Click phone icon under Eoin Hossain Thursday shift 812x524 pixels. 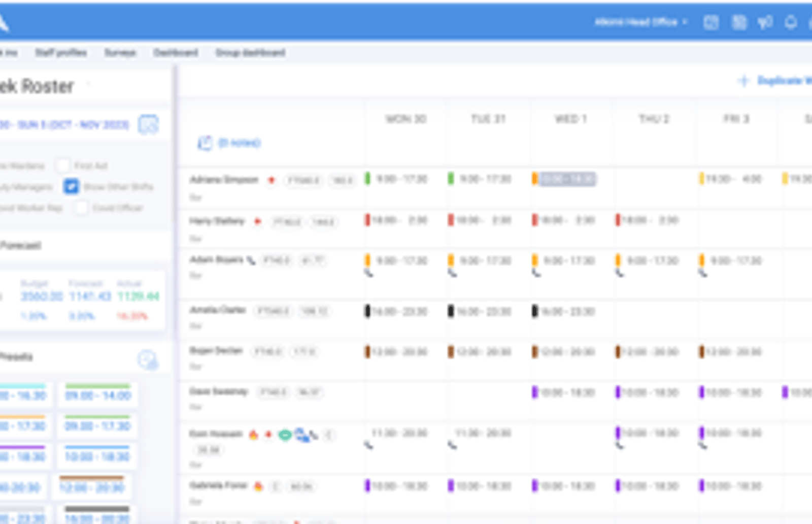(x=619, y=446)
